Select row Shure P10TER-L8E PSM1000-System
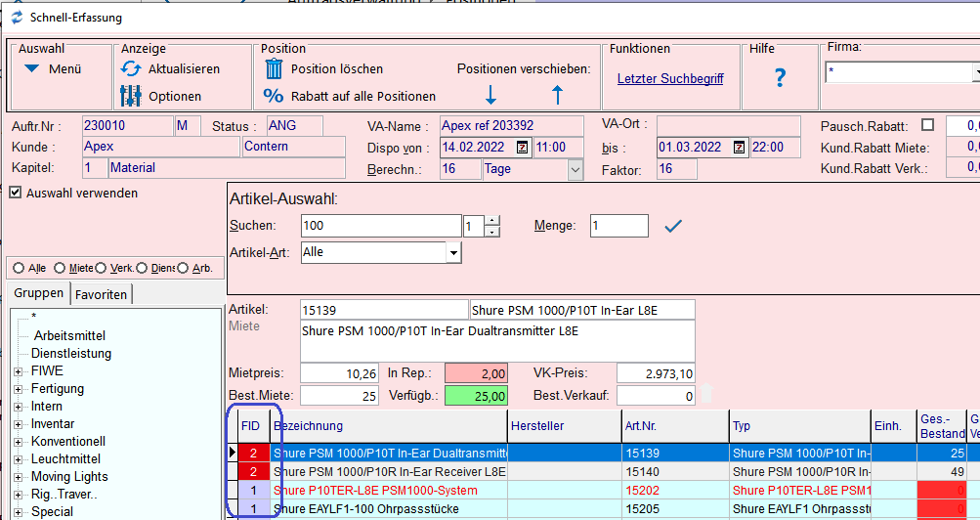 389,491
